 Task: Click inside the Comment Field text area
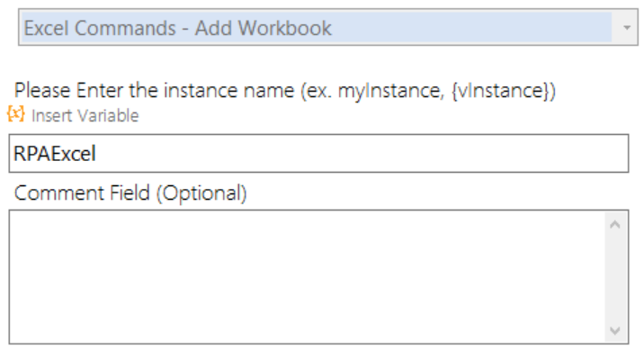pyautogui.click(x=308, y=277)
